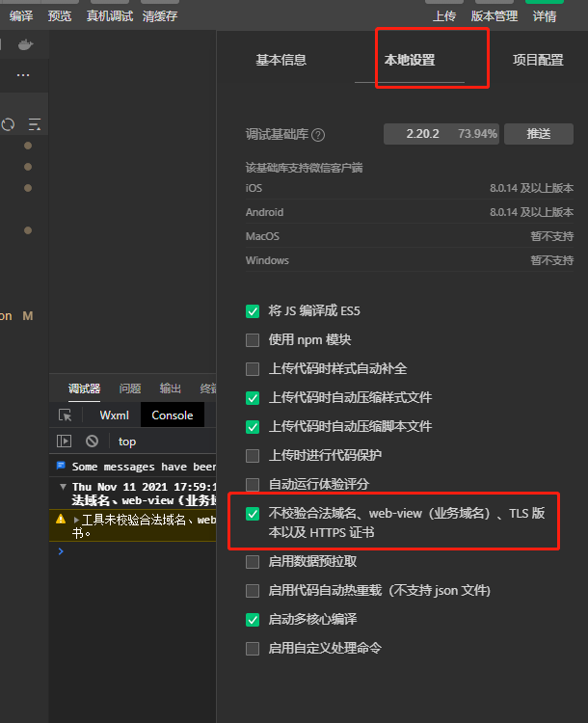
Task: Click the 推送 button
Action: pos(539,134)
